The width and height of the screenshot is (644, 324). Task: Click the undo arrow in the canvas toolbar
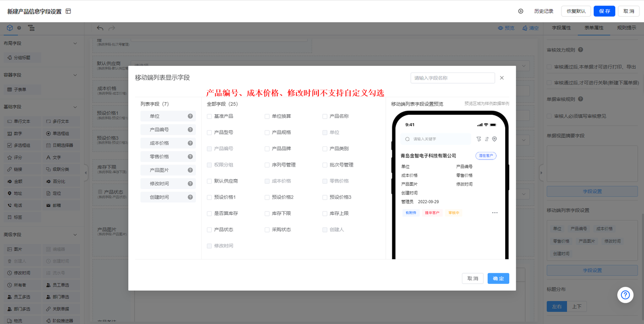(100, 28)
